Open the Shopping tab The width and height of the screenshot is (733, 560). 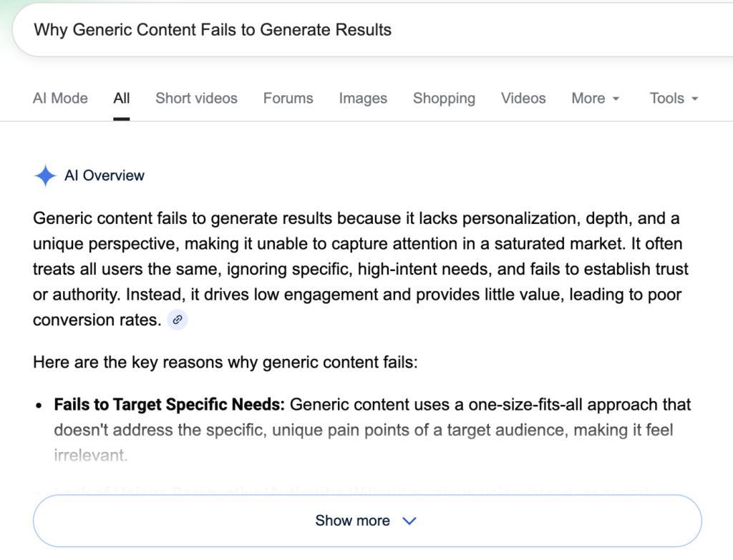pos(444,98)
